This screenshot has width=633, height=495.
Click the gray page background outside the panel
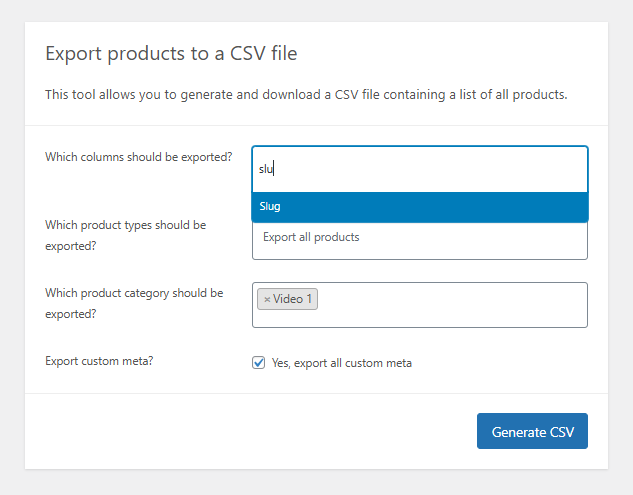12,250
